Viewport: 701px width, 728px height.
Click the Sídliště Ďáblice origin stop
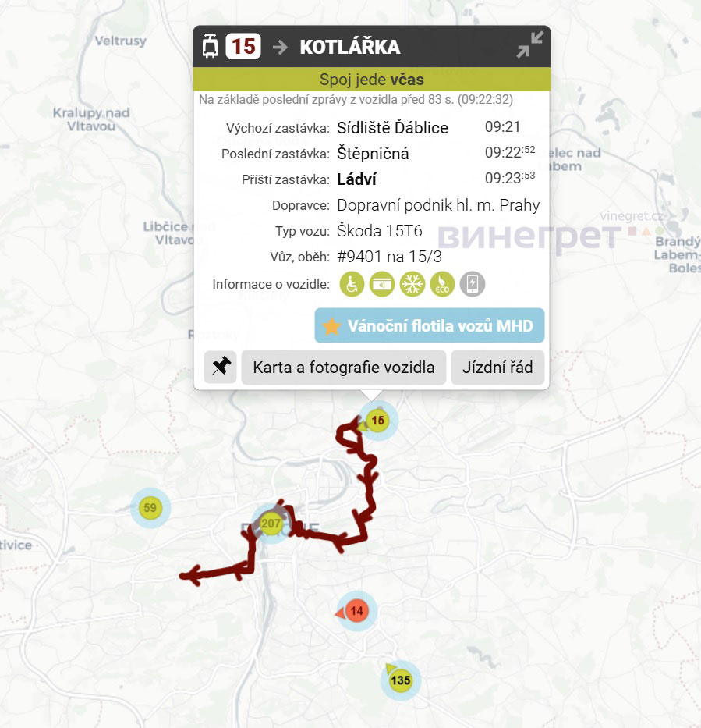click(392, 128)
